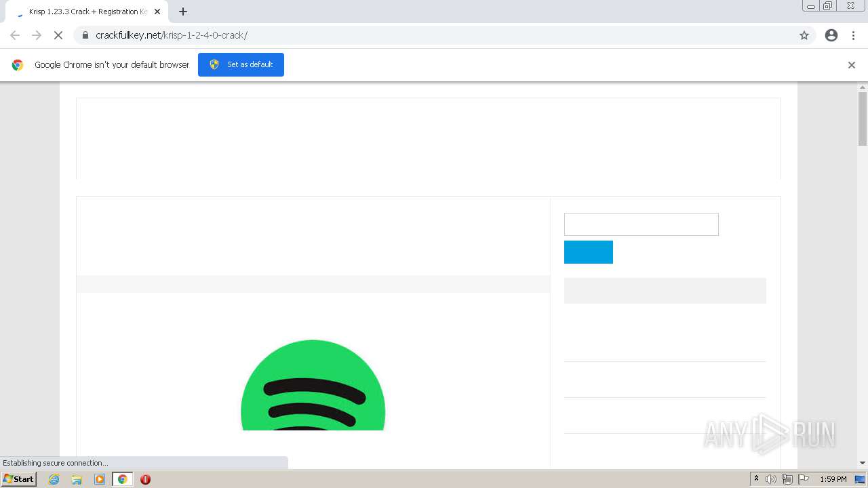Screen dimensions: 868x488
Task: Open Chrome profile account menu
Action: (x=831, y=35)
